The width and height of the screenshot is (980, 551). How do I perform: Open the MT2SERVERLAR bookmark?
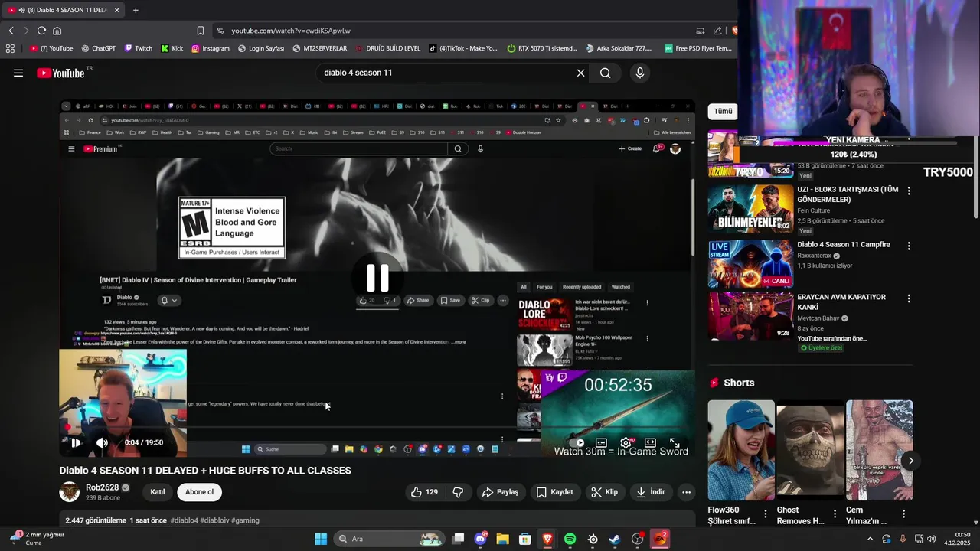click(320, 48)
